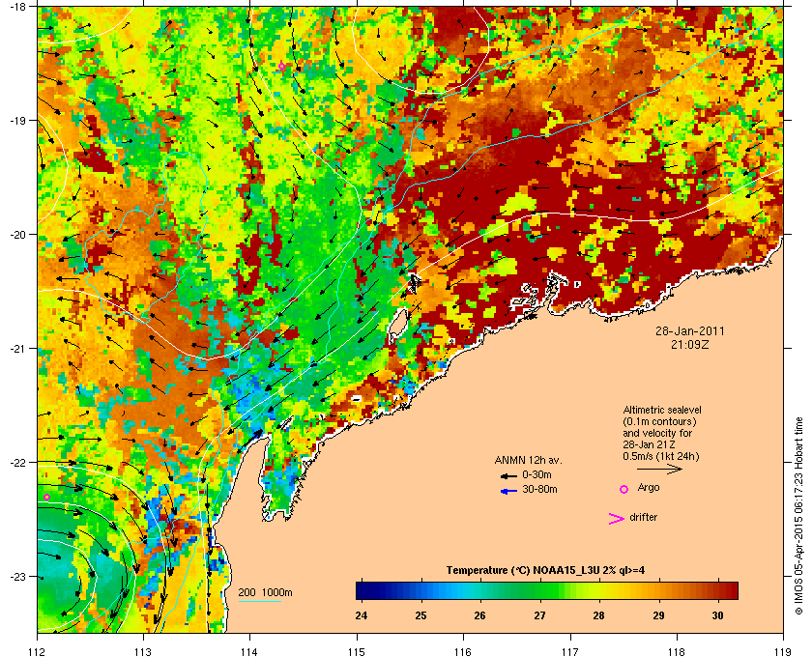This screenshot has height=657, width=812.
Task: Click the colorbar value 30
Action: pos(717,615)
